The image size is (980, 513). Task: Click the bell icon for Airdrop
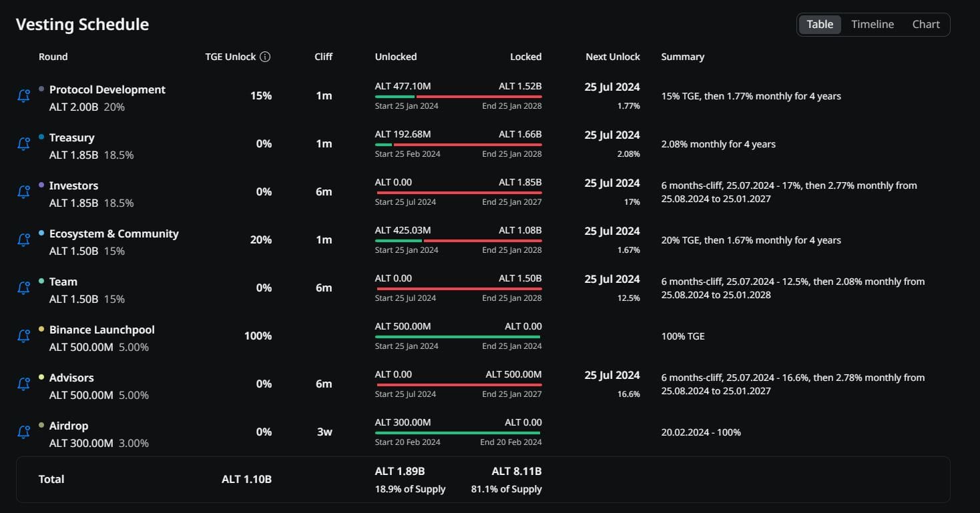point(23,432)
